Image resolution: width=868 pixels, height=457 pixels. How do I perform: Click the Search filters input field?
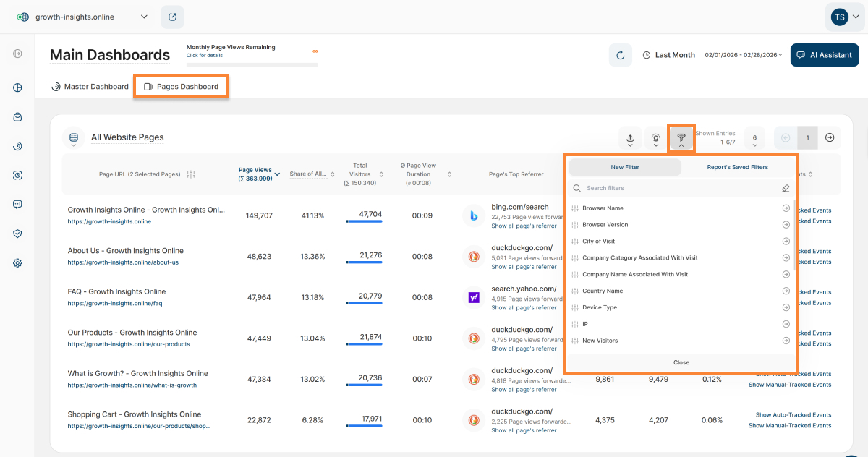[673, 188]
